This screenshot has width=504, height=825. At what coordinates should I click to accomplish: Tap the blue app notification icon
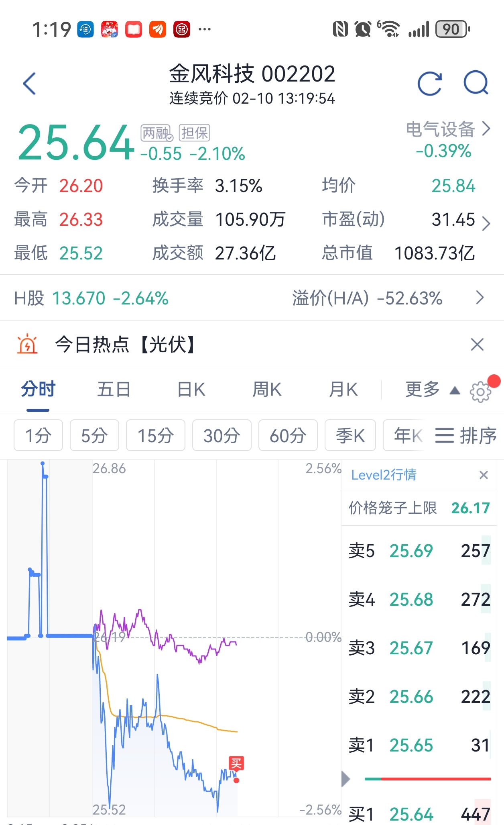(85, 29)
